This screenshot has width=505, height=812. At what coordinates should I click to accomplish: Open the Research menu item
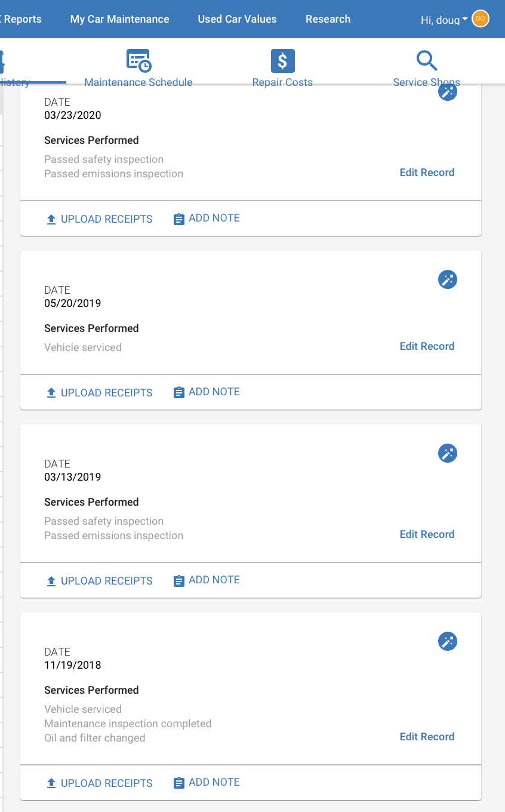tap(328, 19)
